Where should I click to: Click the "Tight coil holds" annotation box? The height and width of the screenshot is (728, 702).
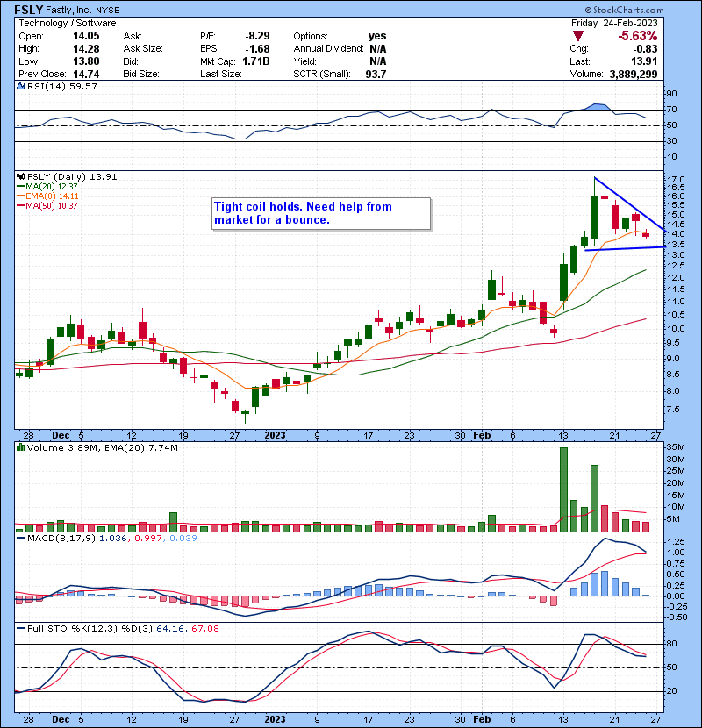tap(321, 213)
